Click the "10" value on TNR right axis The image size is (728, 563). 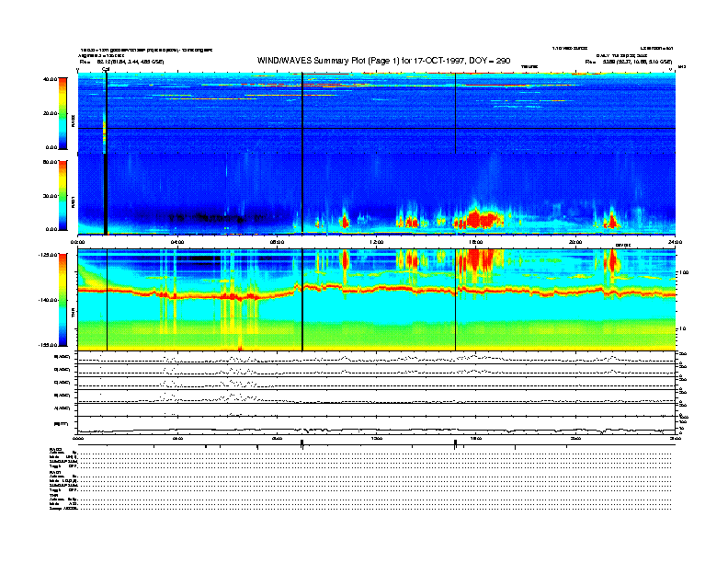point(682,328)
